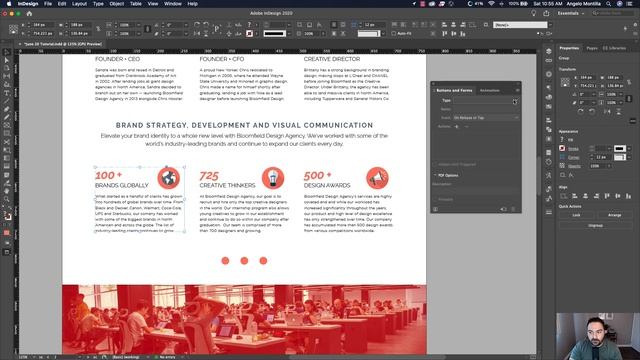The height and width of the screenshot is (360, 640).
Task: Click the Opacity label link in Appearance
Action: click(574, 166)
